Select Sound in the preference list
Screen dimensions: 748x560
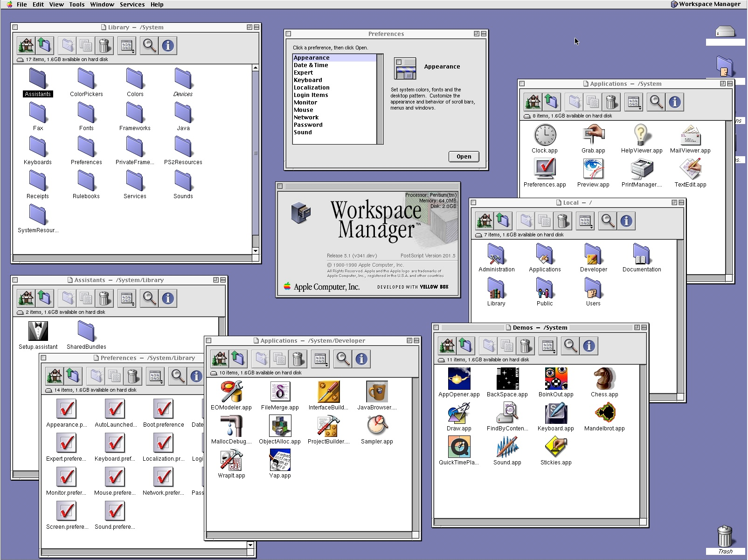pyautogui.click(x=334, y=132)
